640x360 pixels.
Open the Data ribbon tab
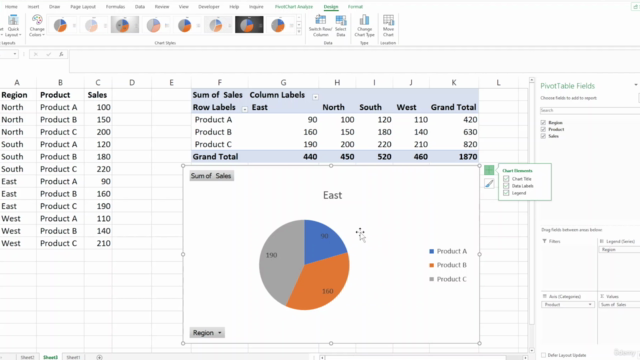[x=140, y=7]
